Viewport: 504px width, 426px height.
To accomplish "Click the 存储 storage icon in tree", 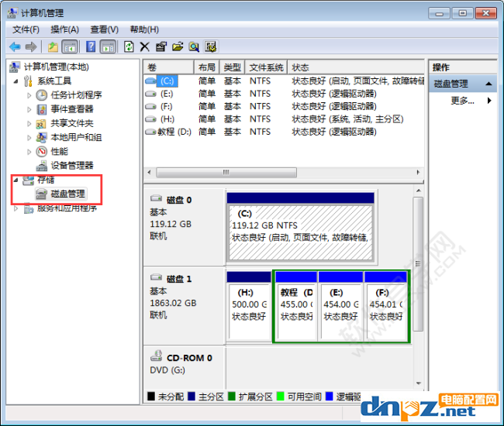I will pos(28,180).
